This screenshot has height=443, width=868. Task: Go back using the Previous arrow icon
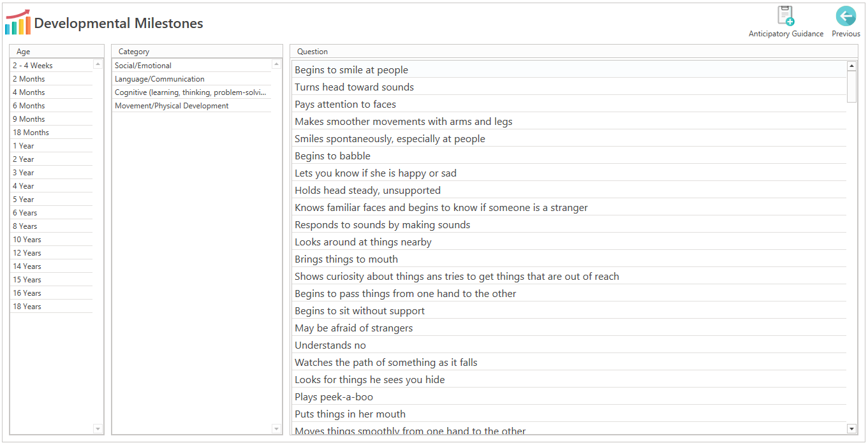pyautogui.click(x=846, y=16)
